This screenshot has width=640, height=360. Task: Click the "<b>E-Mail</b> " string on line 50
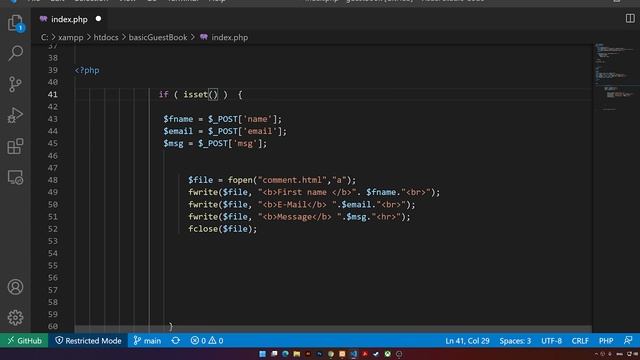299,204
